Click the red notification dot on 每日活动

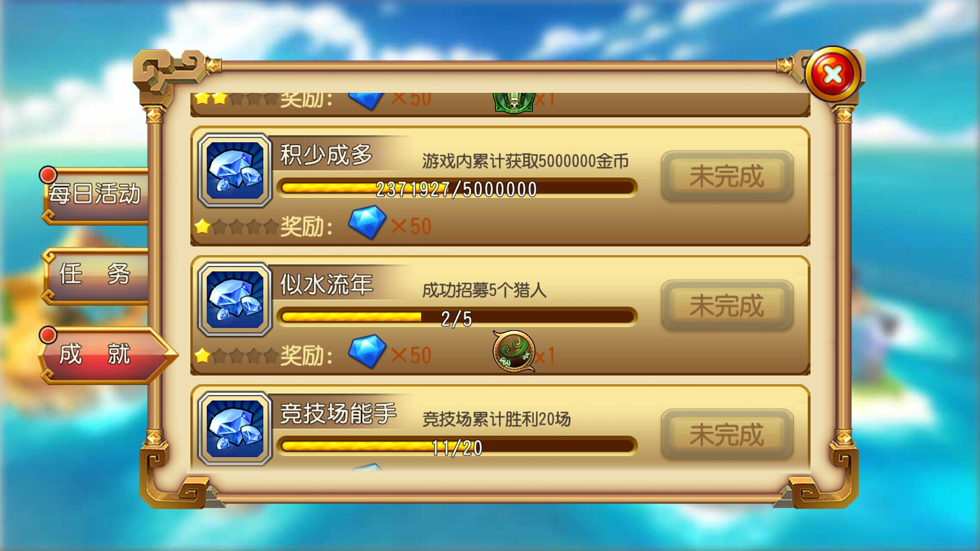[x=48, y=175]
